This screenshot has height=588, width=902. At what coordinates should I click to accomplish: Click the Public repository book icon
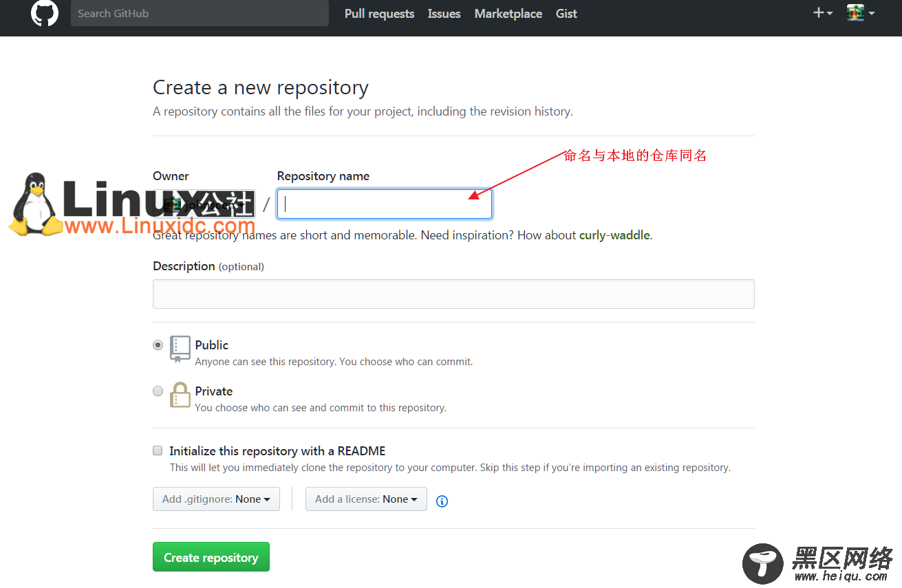(x=180, y=349)
